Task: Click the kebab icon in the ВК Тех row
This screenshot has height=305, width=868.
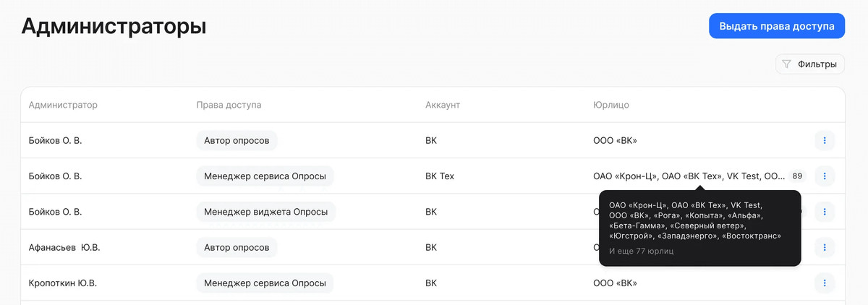Action: [825, 176]
